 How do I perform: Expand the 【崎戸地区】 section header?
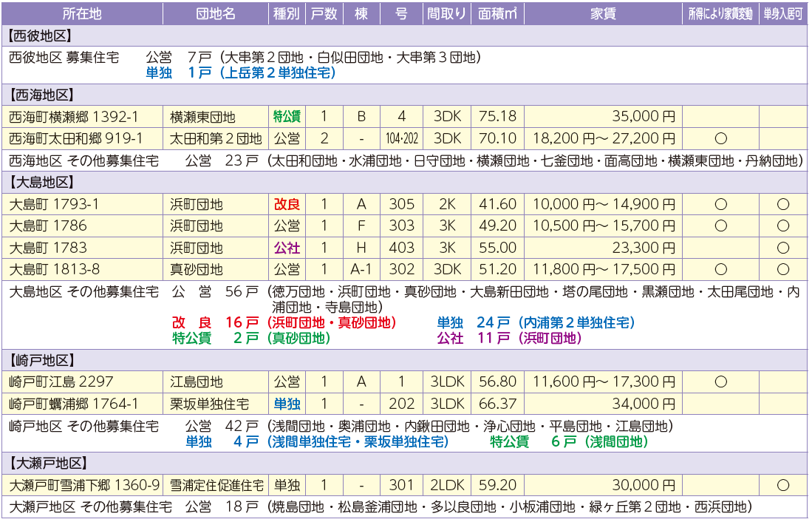(x=41, y=360)
